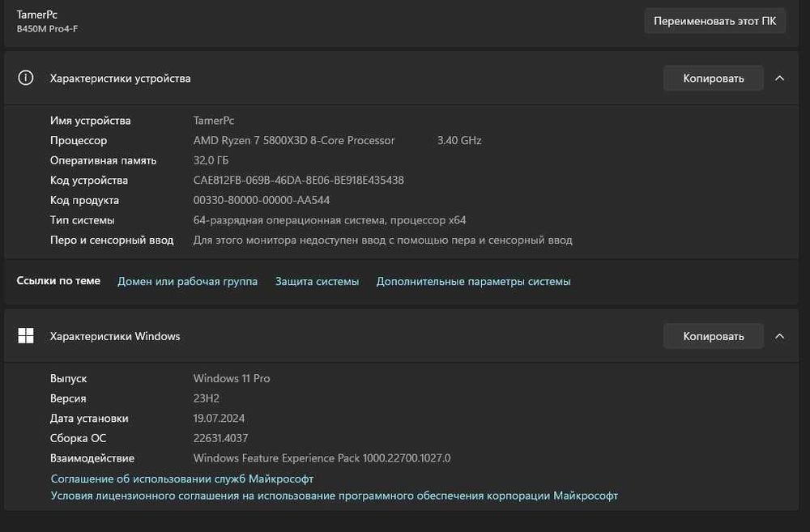810x532 pixels.
Task: Click the Код продукта label
Action: tap(84, 200)
